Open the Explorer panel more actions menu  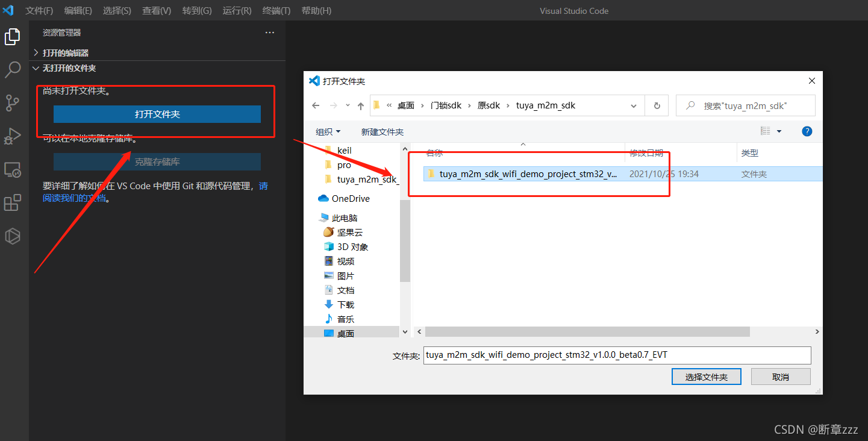click(270, 33)
